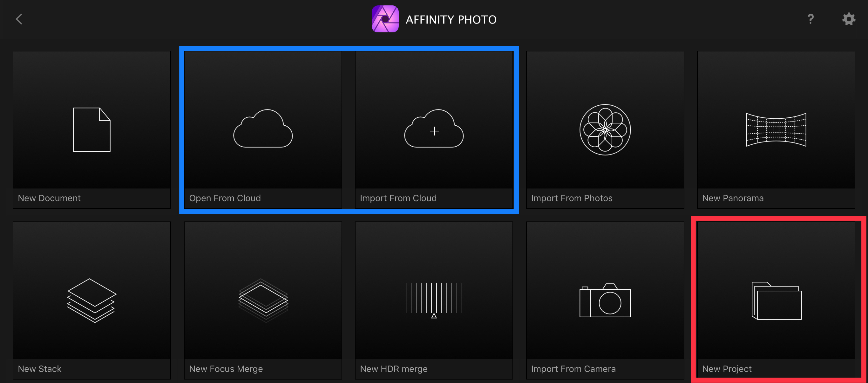Open the help panel with the question mark
The height and width of the screenshot is (383, 868).
(x=811, y=19)
